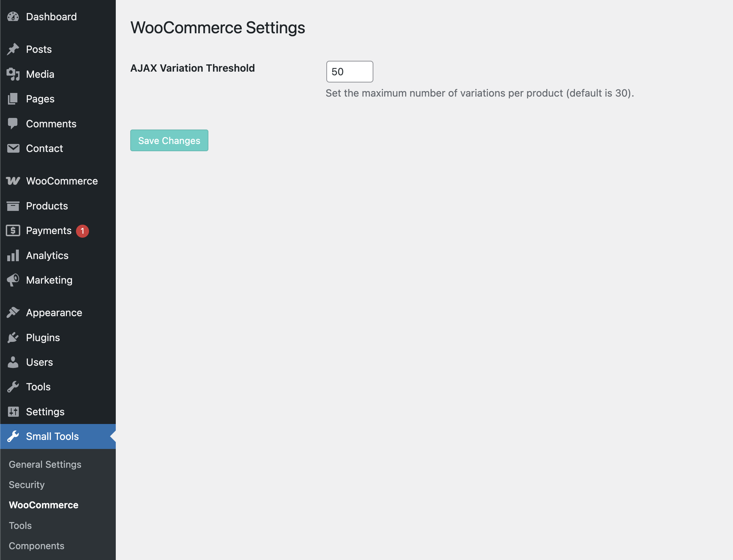Click the Dashboard gauge icon

click(13, 17)
